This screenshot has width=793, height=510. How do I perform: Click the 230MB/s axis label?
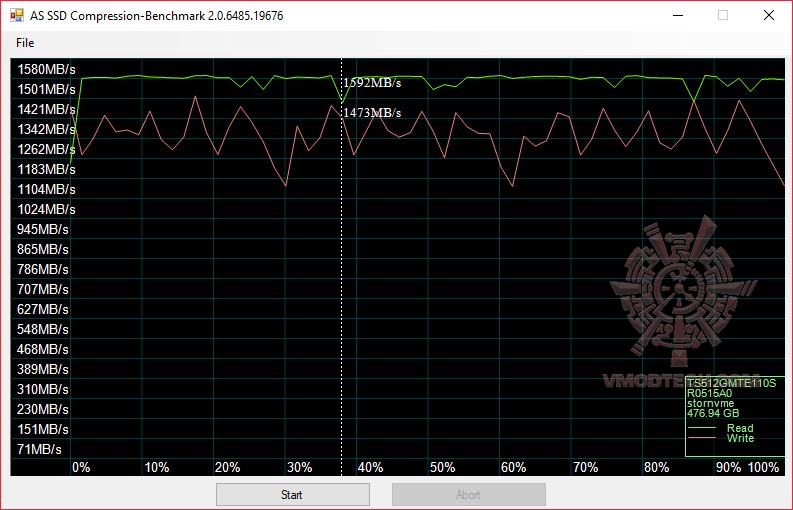click(x=42, y=409)
